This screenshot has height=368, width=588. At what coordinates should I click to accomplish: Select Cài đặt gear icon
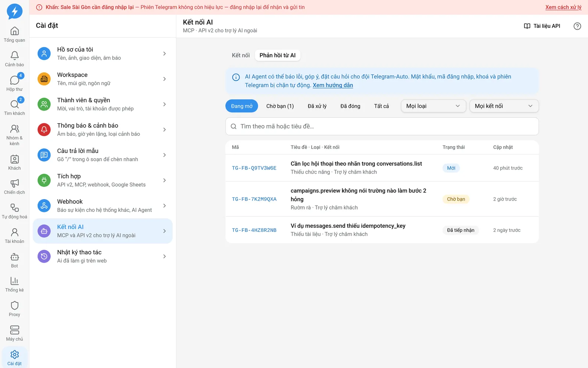pos(14,358)
